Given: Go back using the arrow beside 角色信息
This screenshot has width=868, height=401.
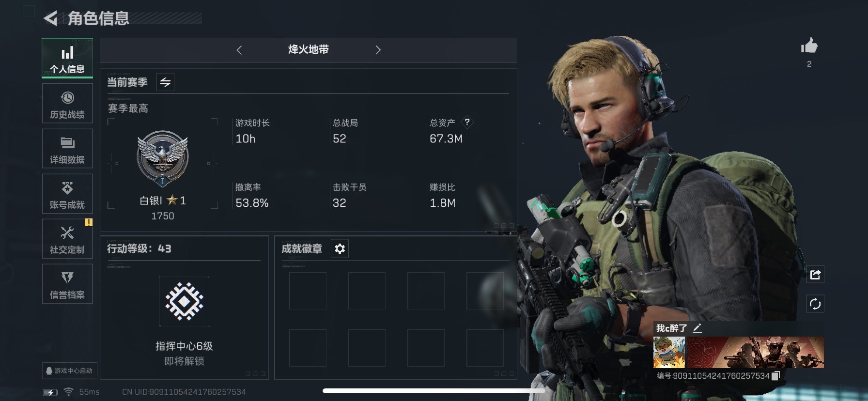Looking at the screenshot, I should point(50,18).
